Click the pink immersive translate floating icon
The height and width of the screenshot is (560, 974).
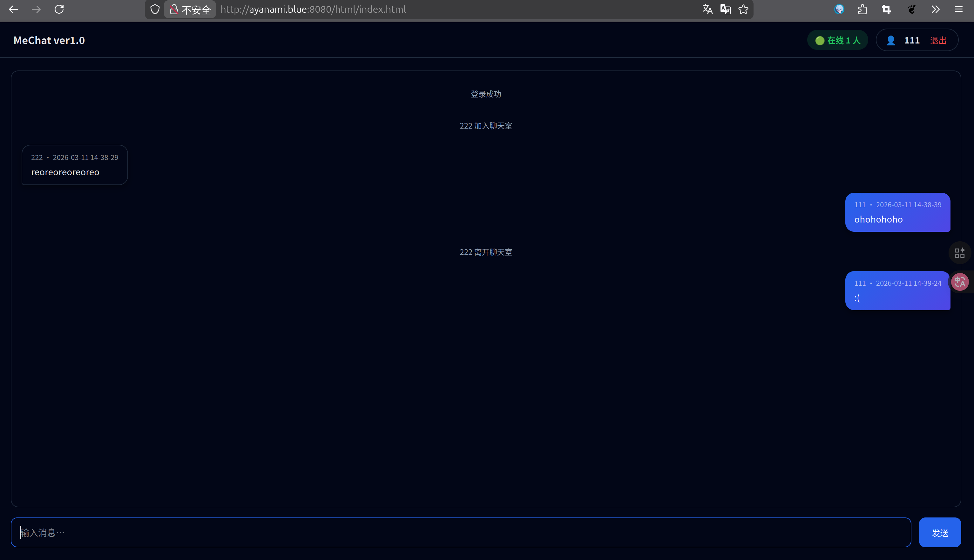click(x=960, y=282)
